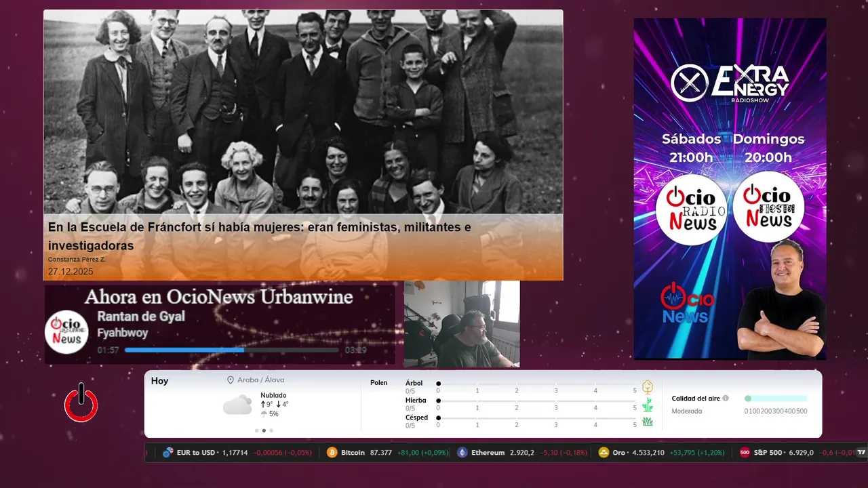Click the host's portrait on the Extra Energy banner
The image size is (868, 488).
click(782, 298)
